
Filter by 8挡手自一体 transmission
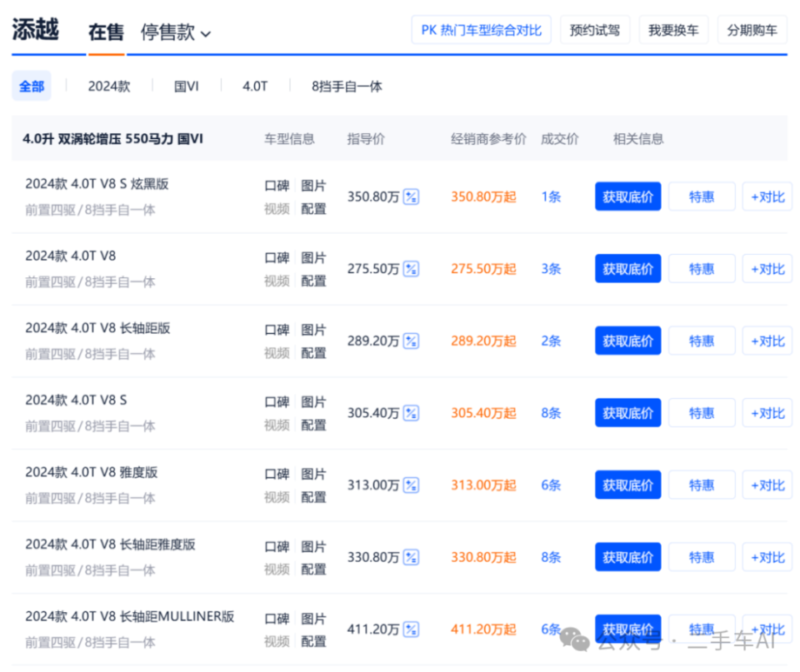coord(347,86)
